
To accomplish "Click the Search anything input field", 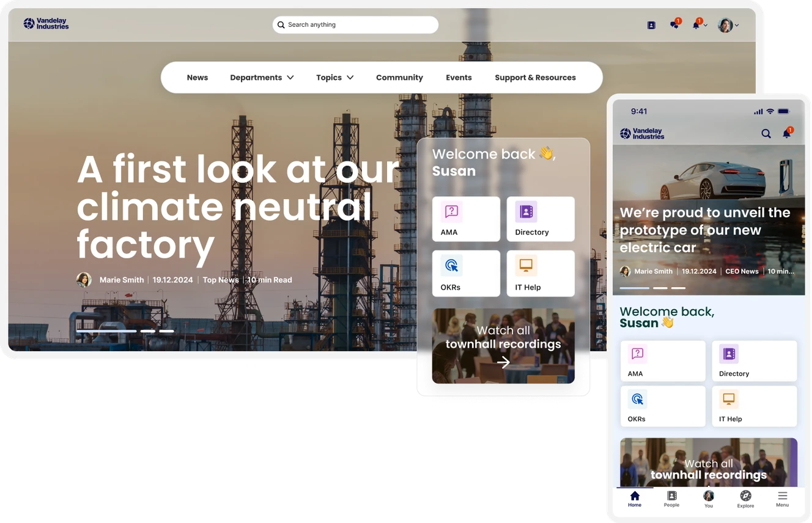I will [x=355, y=24].
